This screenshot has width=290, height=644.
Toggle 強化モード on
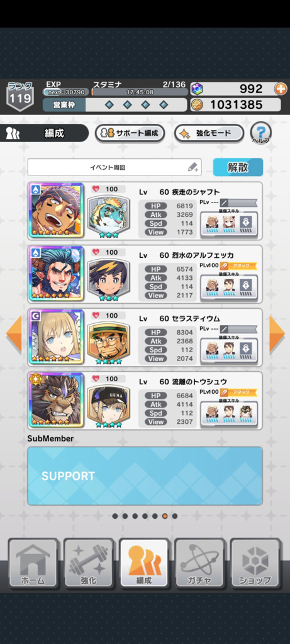[x=209, y=133]
